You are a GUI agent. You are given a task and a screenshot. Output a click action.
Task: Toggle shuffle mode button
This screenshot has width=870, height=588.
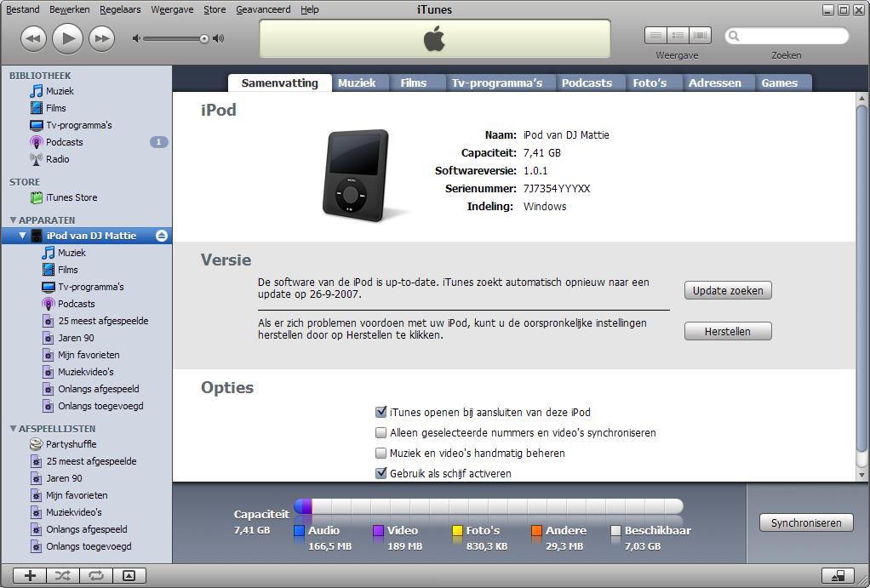click(x=63, y=576)
